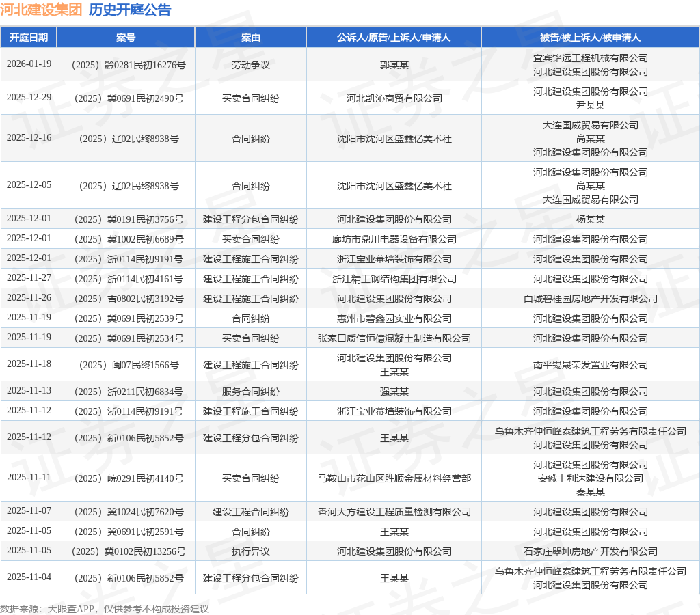700x615 pixels.
Task: Open defendant 白城碧桂园房地产开发有限公司
Action: point(590,299)
